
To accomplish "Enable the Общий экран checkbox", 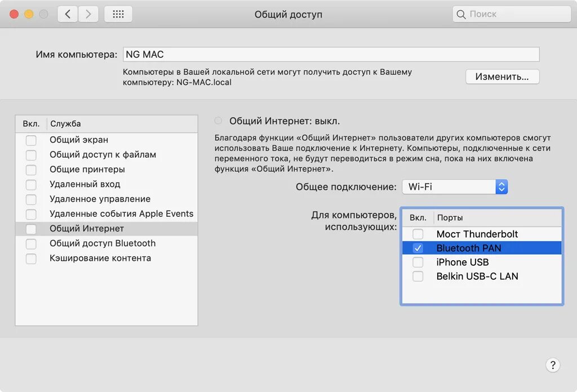I will point(31,140).
